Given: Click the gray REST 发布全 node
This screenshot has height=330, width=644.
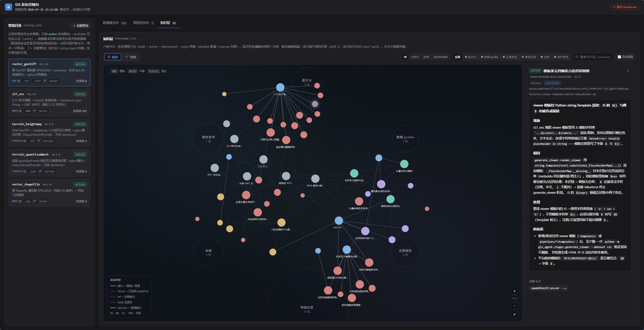Looking at the screenshot, I should click(x=214, y=168).
